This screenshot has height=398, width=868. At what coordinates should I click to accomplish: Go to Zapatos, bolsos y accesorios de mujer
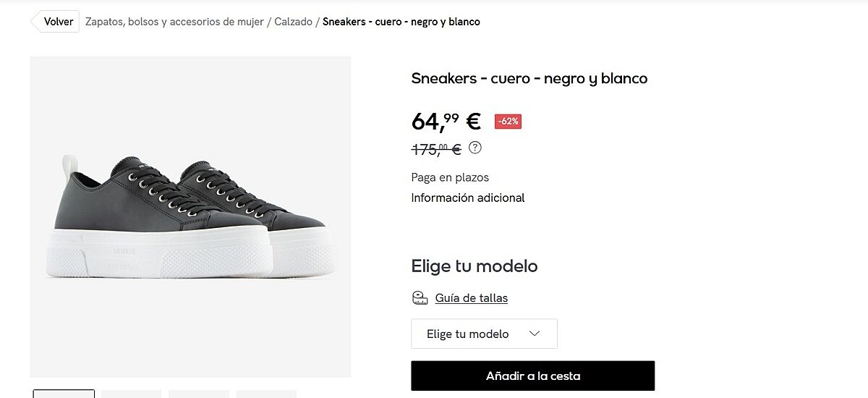click(x=174, y=22)
